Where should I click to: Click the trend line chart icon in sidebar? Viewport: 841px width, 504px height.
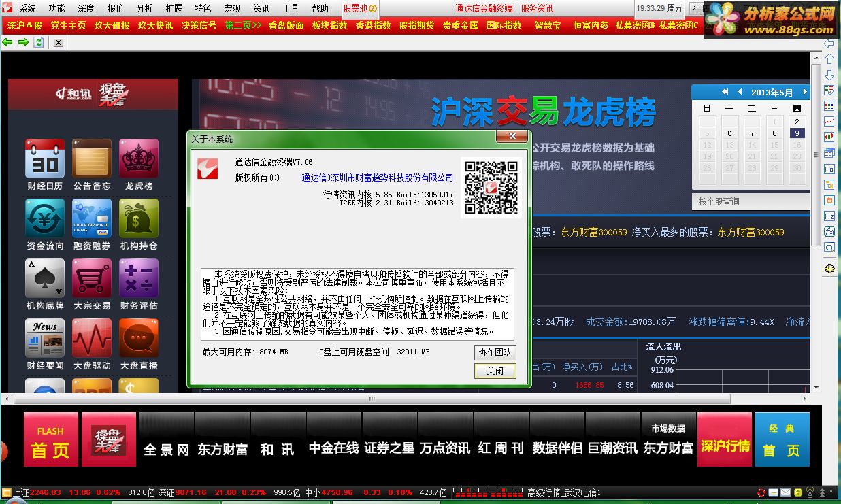829,122
